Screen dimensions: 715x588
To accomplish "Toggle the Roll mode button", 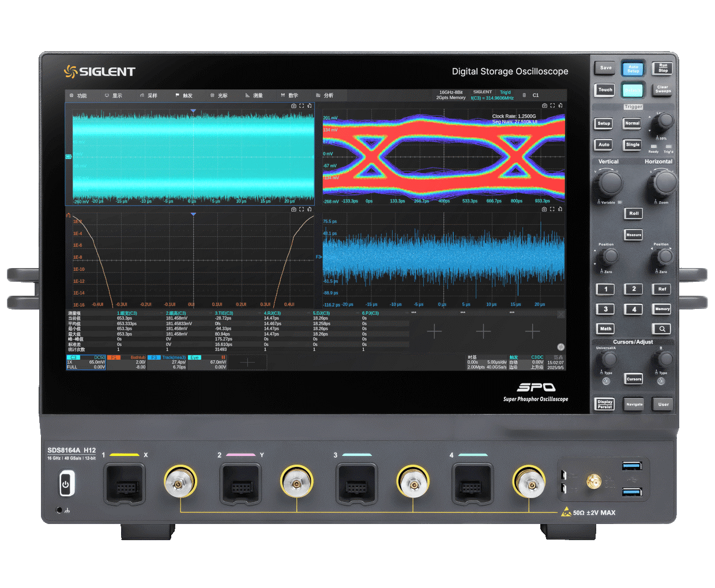I will pyautogui.click(x=634, y=214).
